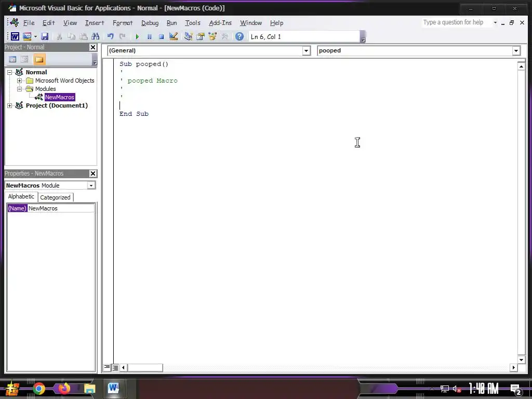Open the Project Explorer toolbar icon

(188, 36)
